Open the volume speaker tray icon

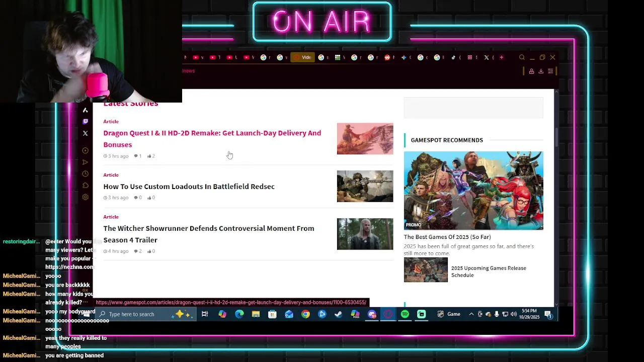tap(514, 314)
